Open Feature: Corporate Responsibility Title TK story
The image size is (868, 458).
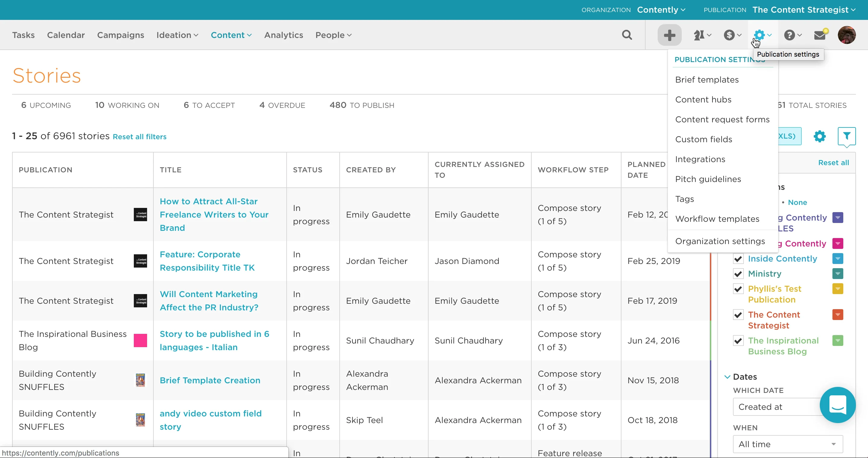207,261
